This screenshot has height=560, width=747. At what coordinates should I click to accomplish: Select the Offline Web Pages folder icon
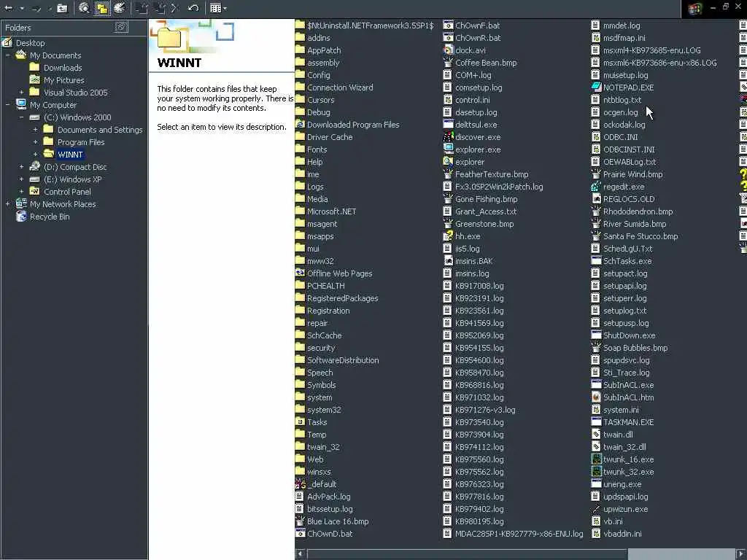click(300, 273)
